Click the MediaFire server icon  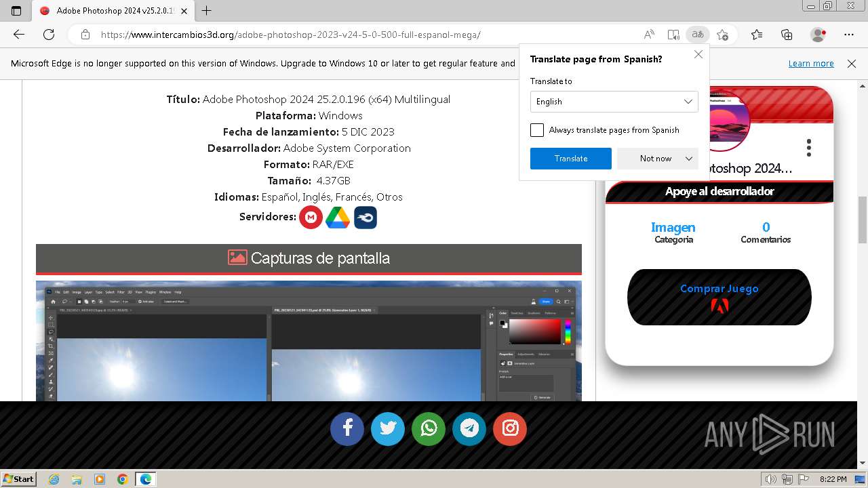coord(366,217)
